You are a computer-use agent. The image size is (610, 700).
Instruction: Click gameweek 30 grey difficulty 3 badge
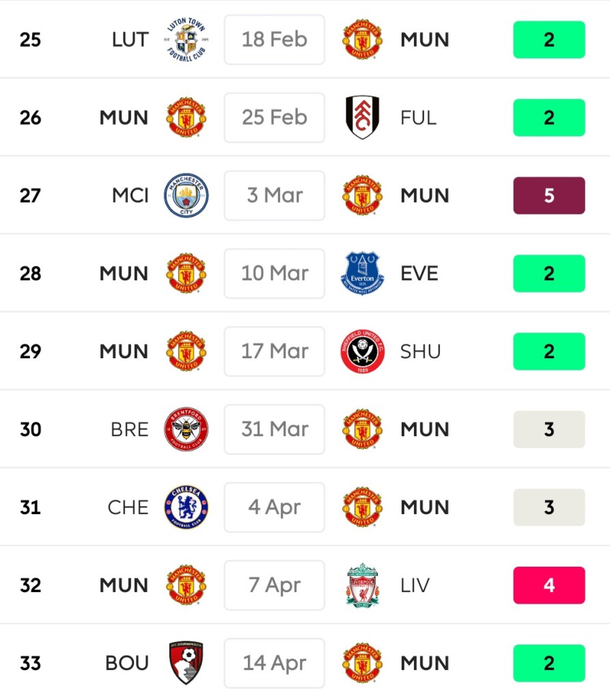(549, 429)
